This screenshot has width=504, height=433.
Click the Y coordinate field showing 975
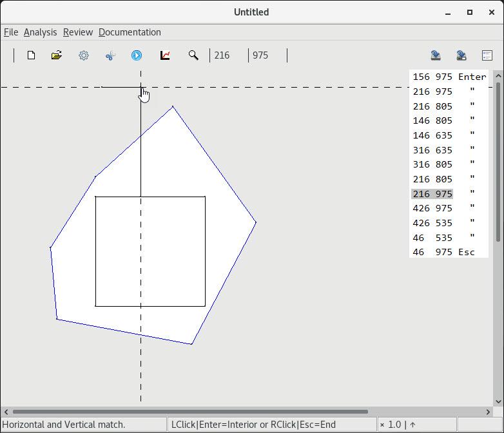[x=267, y=55]
